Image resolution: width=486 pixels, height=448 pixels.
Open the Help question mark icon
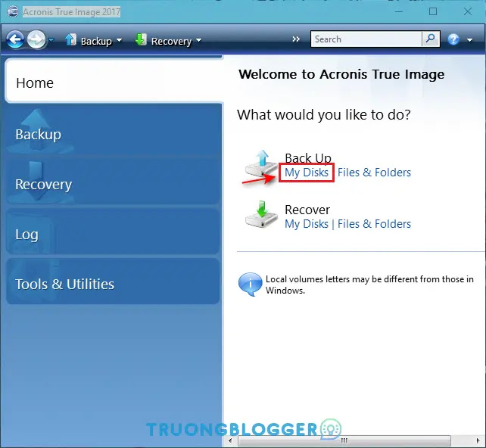tap(453, 39)
